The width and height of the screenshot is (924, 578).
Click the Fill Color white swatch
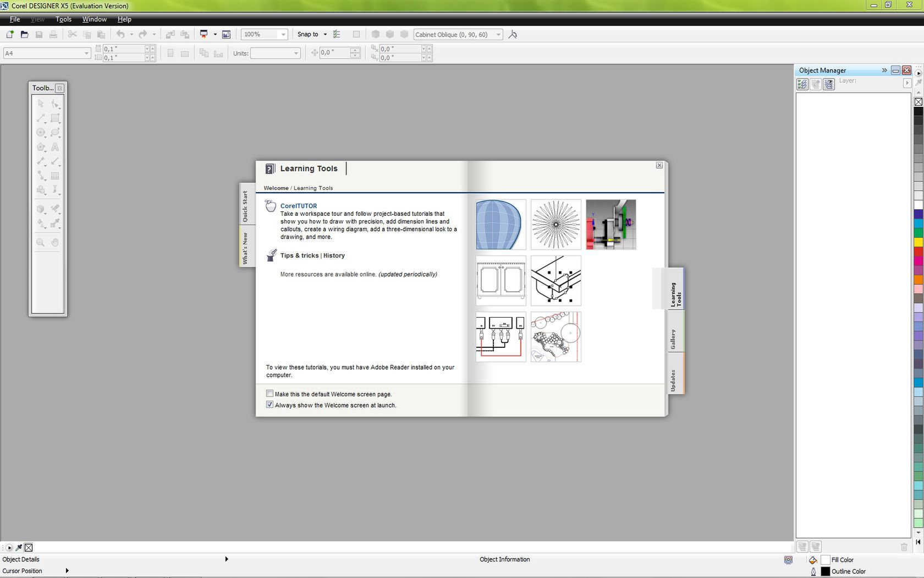click(x=825, y=560)
